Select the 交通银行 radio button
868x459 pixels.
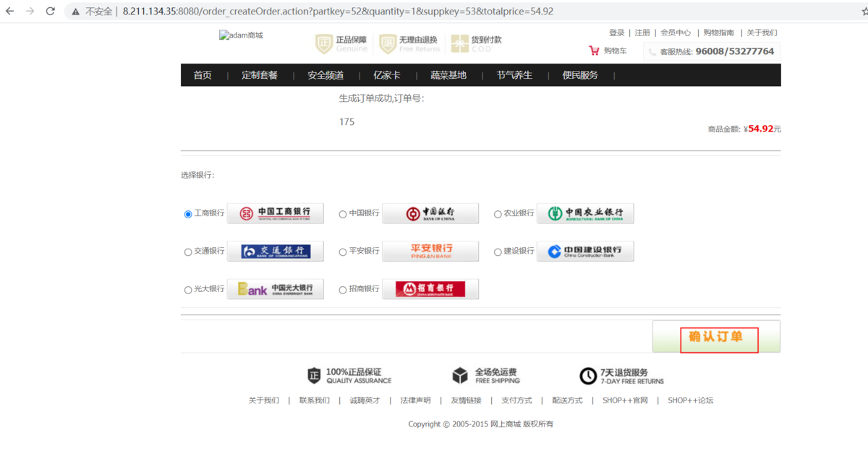188,252
